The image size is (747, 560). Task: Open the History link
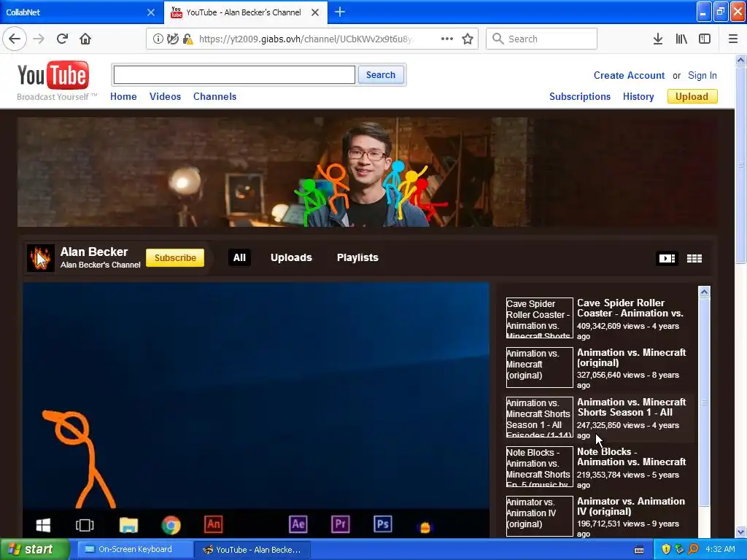(638, 96)
